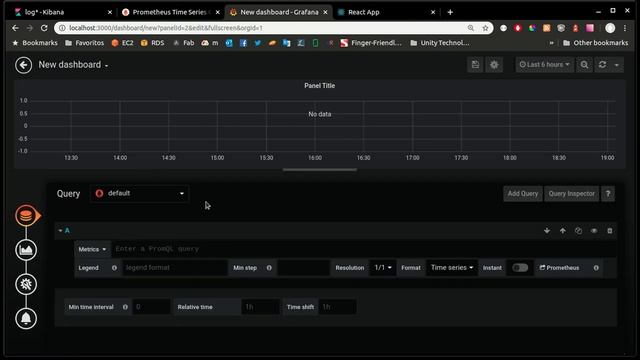Image resolution: width=640 pixels, height=360 pixels.
Task: Refresh the dashboard using the refresh icon
Action: [x=602, y=64]
